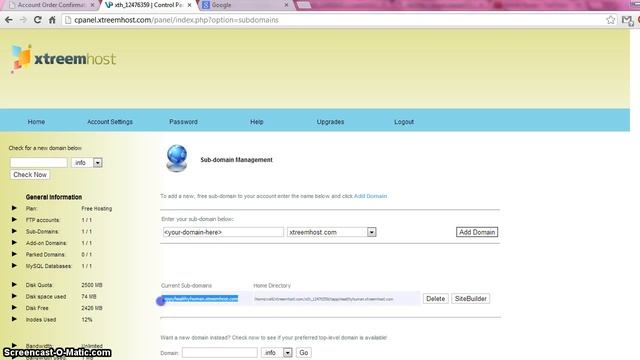Open the mail extension icon in the toolbar
Image resolution: width=640 pixels, height=360 pixels.
click(x=627, y=20)
